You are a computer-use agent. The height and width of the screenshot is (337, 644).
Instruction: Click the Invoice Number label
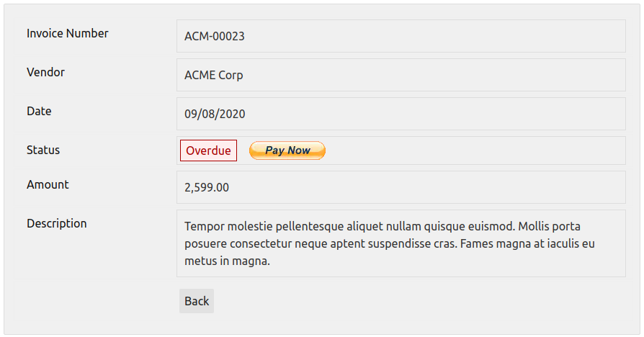[68, 33]
